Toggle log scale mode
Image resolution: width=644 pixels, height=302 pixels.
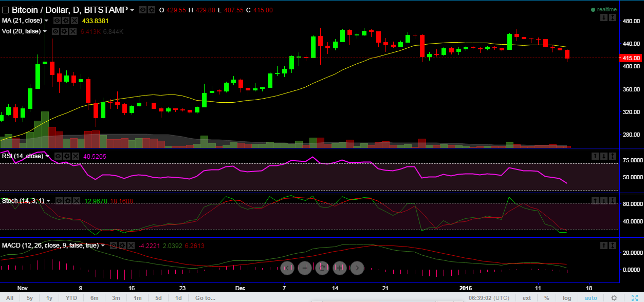pyautogui.click(x=567, y=298)
